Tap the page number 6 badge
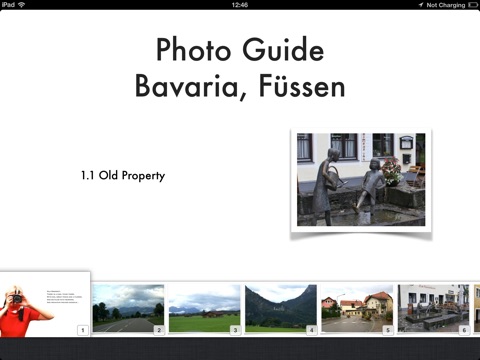The image size is (480, 360). [x=464, y=330]
